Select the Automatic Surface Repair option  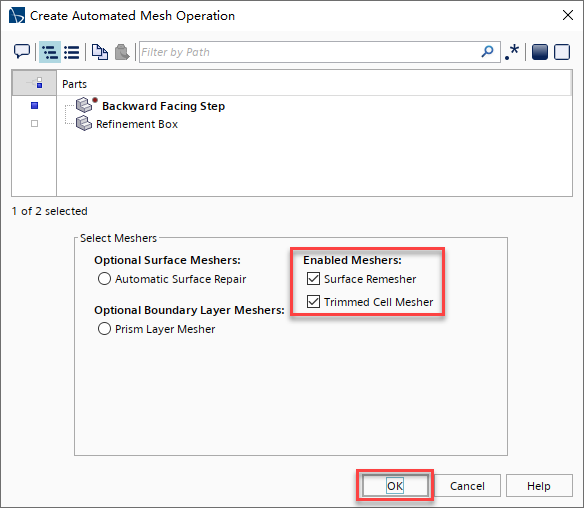coord(104,279)
